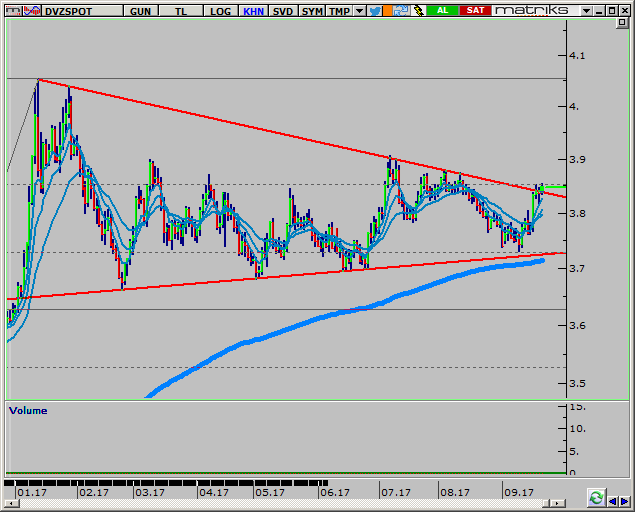
Task: Switch period with the GUN button
Action: tap(141, 11)
